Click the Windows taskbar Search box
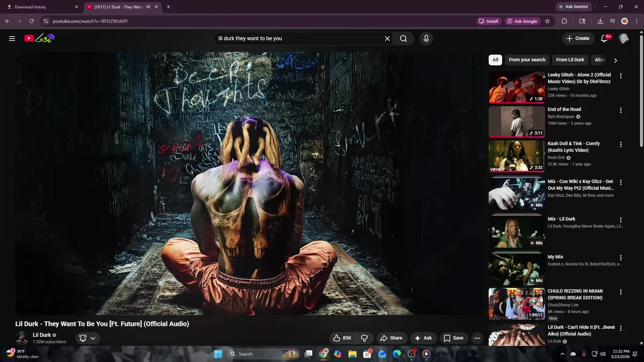Screen dimensions: 644x362 coord(263,354)
